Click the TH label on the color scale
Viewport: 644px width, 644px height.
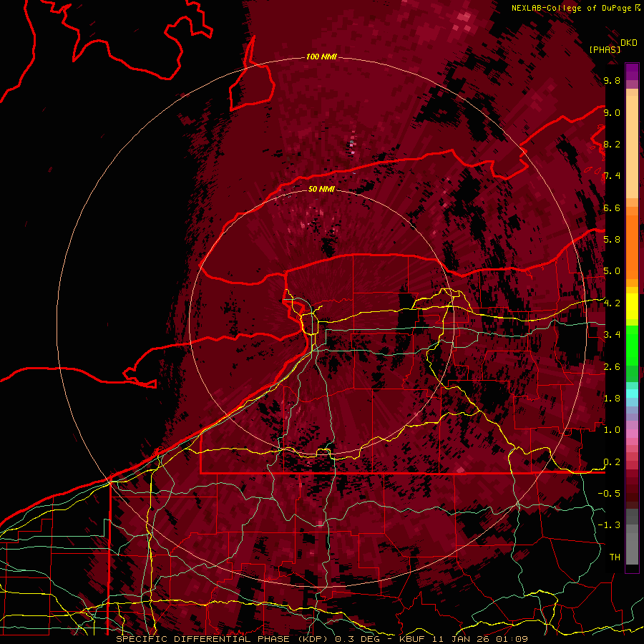(615, 557)
